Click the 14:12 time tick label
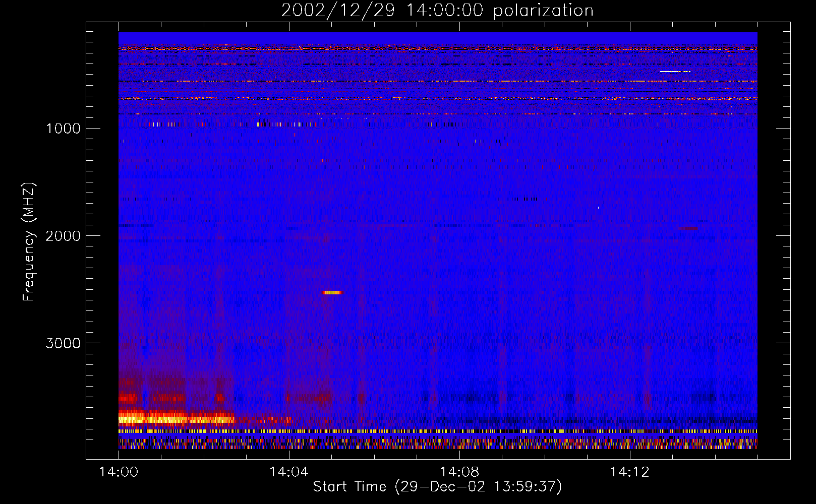This screenshot has height=504, width=816. 629,472
